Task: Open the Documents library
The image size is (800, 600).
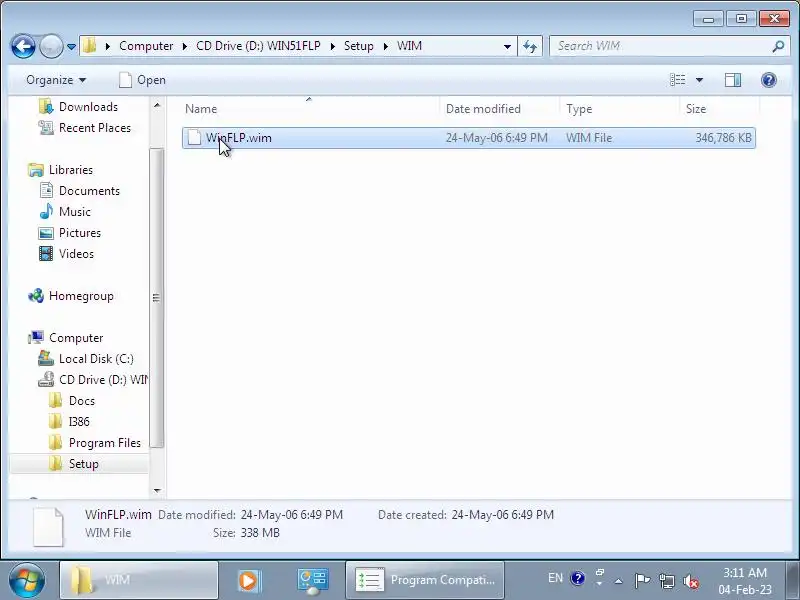Action: pos(80,190)
